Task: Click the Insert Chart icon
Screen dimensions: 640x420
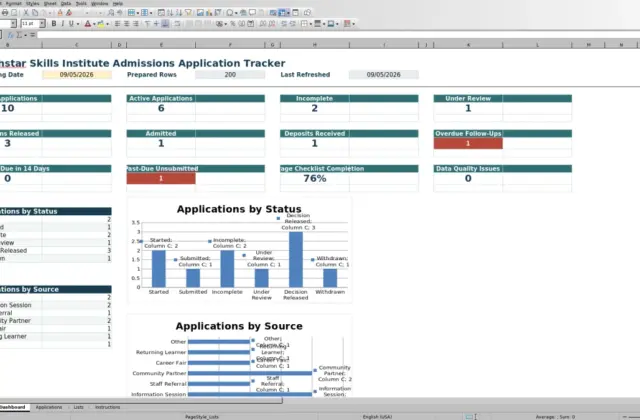Action: coord(209,13)
